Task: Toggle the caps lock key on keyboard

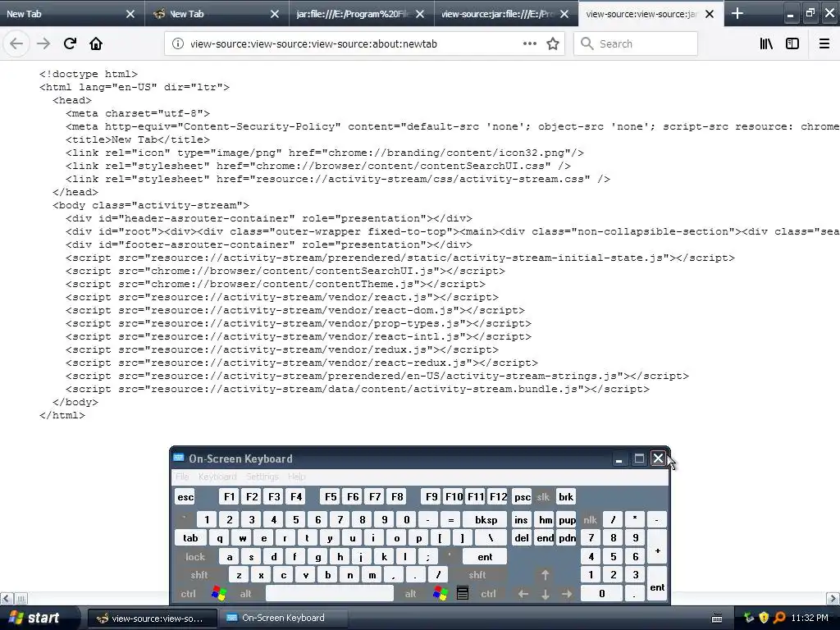Action: 195,557
